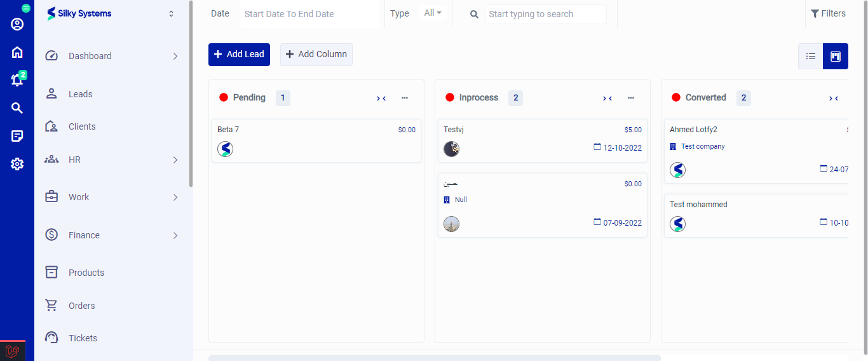The height and width of the screenshot is (361, 868).
Task: Click avatar on Beta 7 card
Action: pos(225,149)
